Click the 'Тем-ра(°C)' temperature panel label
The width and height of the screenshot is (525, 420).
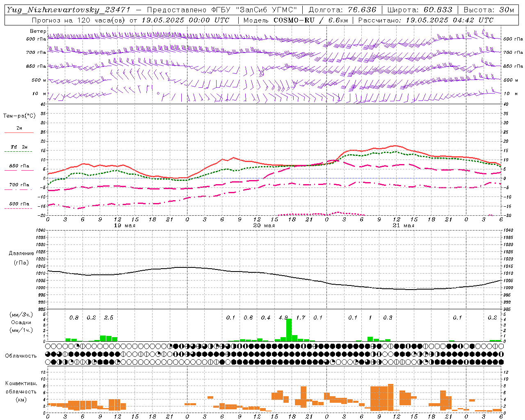(x=19, y=116)
